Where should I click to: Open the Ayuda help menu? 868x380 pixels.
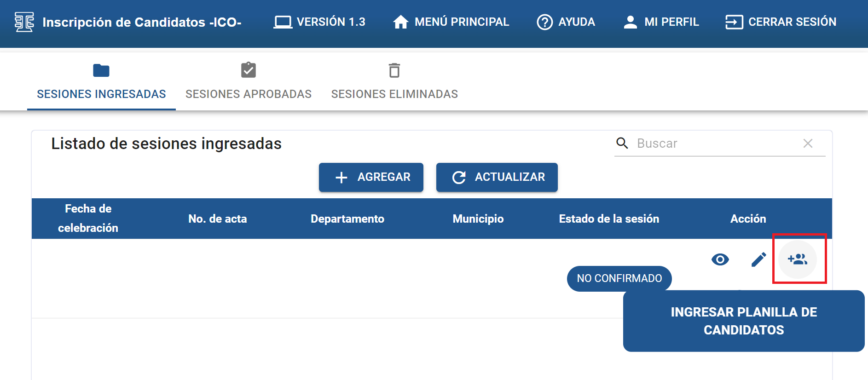(x=566, y=22)
